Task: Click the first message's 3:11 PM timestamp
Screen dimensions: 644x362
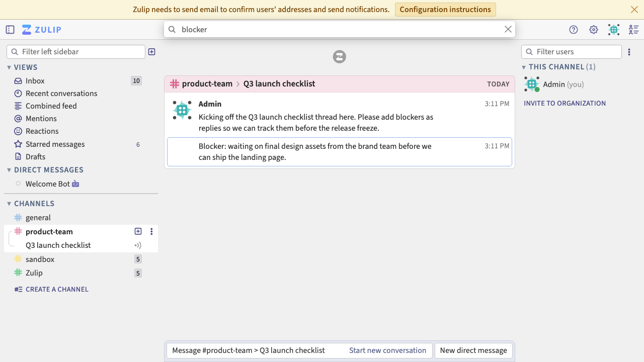Action: click(x=497, y=104)
